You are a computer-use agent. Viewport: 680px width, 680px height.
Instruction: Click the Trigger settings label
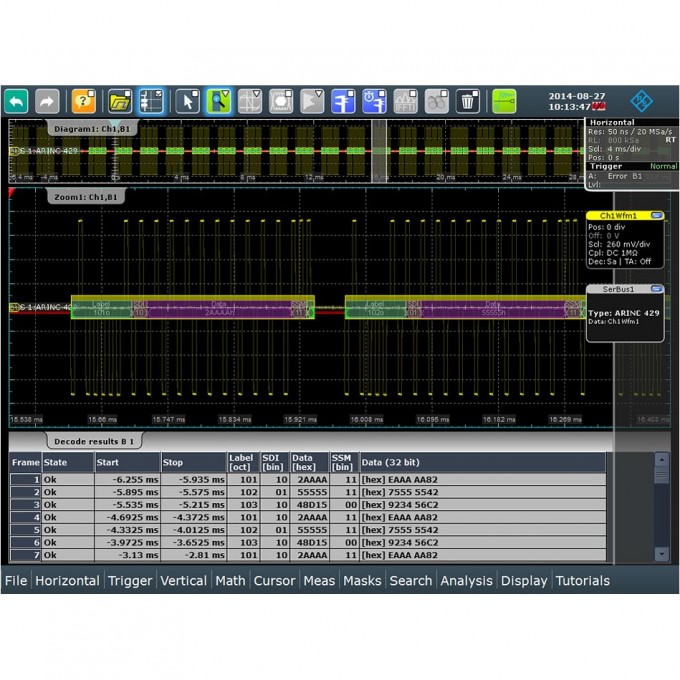[606, 166]
